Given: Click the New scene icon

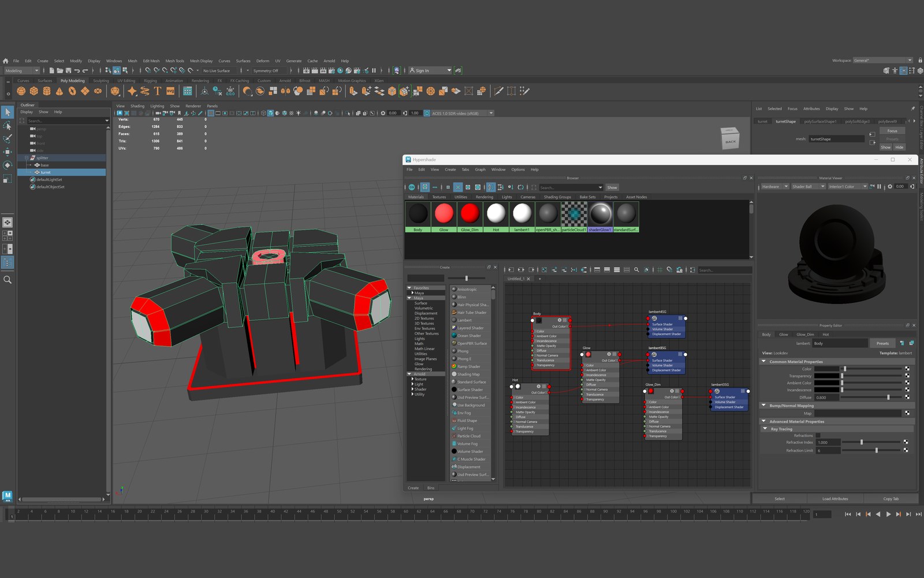Looking at the screenshot, I should (51, 71).
